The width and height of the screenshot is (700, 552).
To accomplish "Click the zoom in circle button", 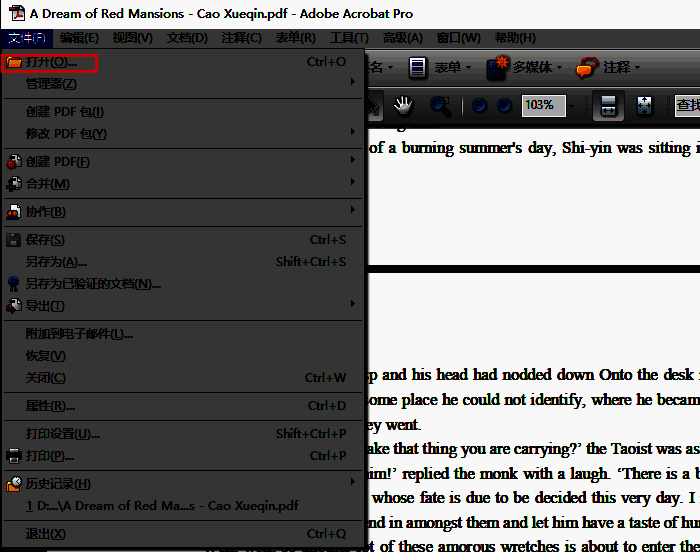I will [x=505, y=105].
